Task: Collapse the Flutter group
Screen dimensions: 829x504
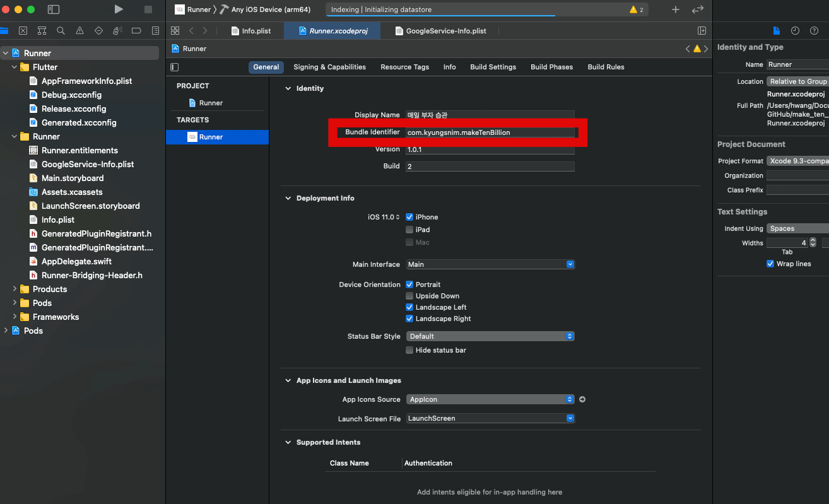Action: pos(15,67)
